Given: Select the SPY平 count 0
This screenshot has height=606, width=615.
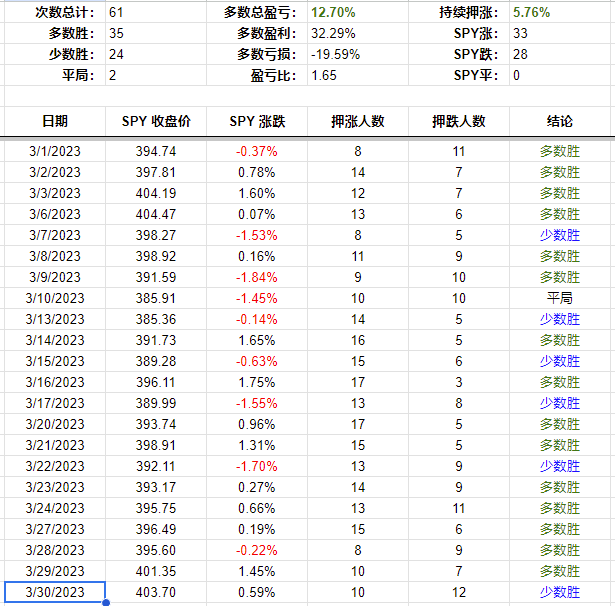Looking at the screenshot, I should click(x=560, y=75).
